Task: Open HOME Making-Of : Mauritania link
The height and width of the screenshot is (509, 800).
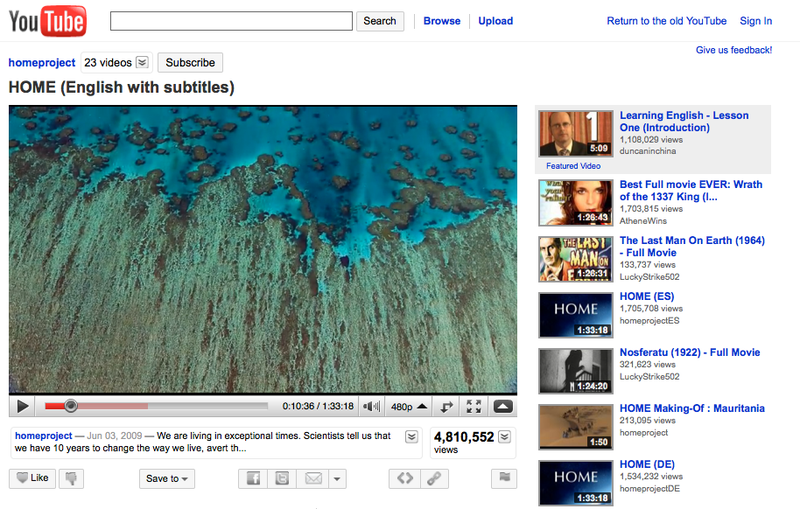Action: [x=692, y=409]
